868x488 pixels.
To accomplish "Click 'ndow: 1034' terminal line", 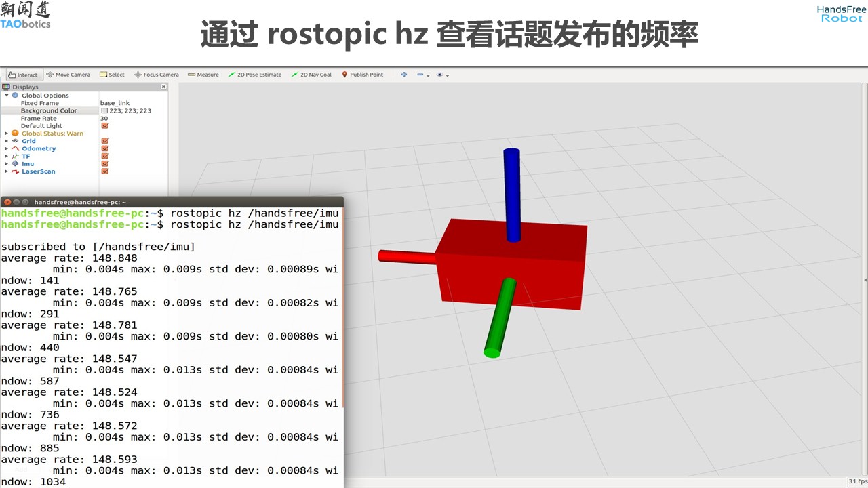I will click(34, 482).
